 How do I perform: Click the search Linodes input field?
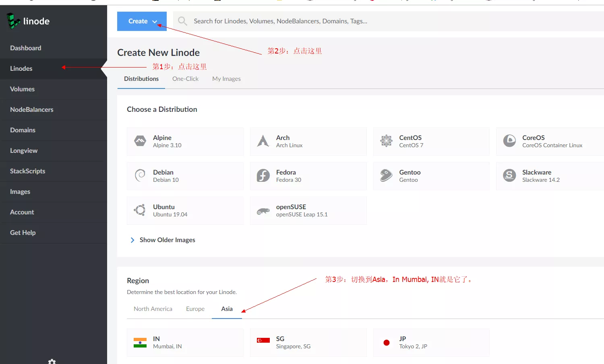pyautogui.click(x=362, y=21)
